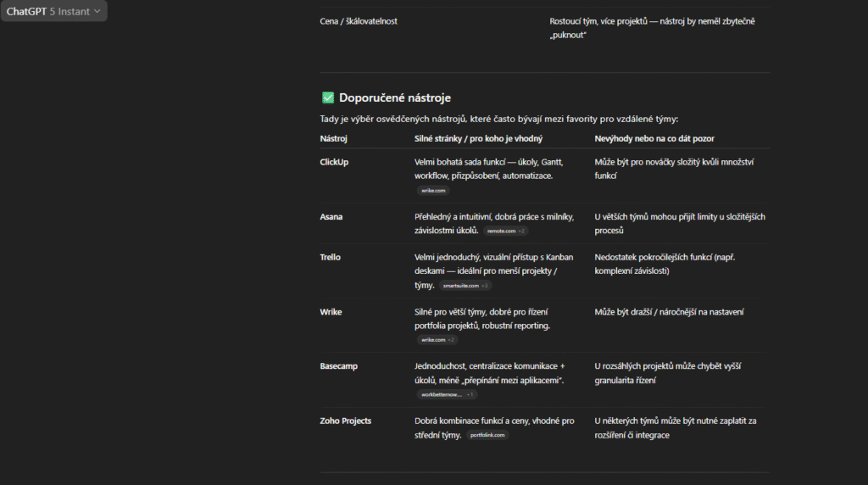
Task: Click the ClickUp tool name
Action: click(334, 161)
